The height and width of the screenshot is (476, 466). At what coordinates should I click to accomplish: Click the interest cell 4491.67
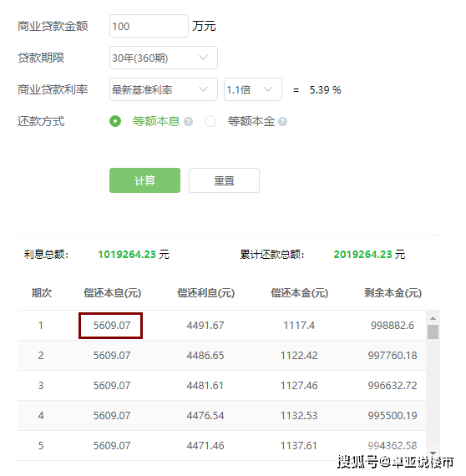[205, 326]
